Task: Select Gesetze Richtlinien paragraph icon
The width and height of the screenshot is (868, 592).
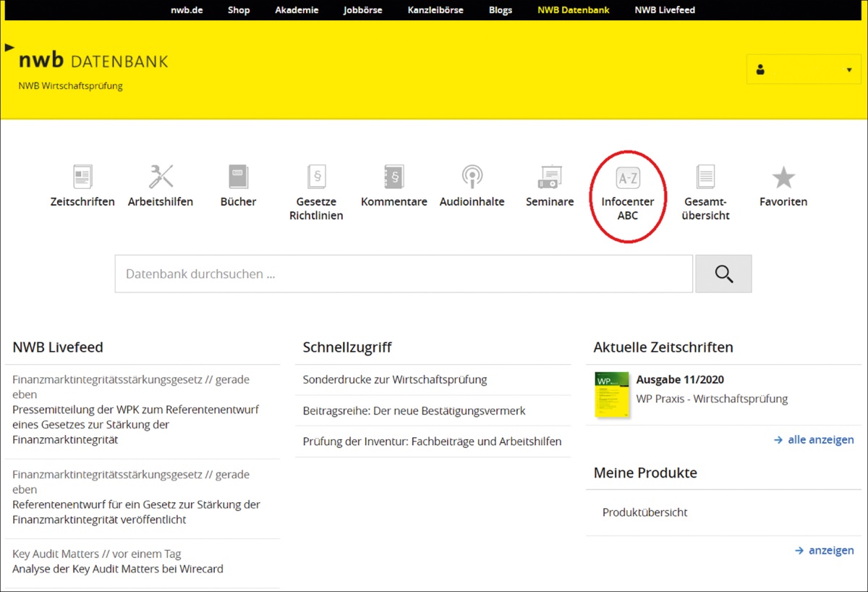Action: 316,177
